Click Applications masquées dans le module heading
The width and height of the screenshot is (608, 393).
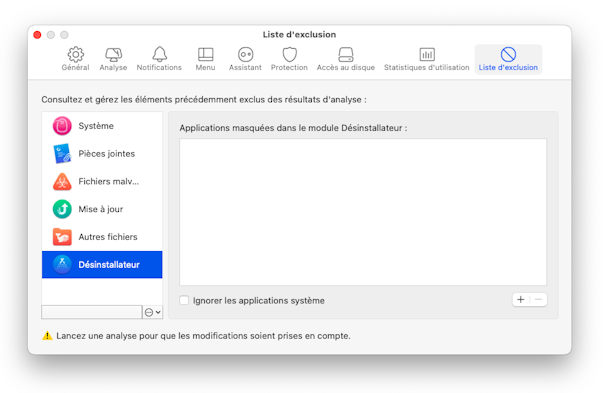(x=293, y=128)
